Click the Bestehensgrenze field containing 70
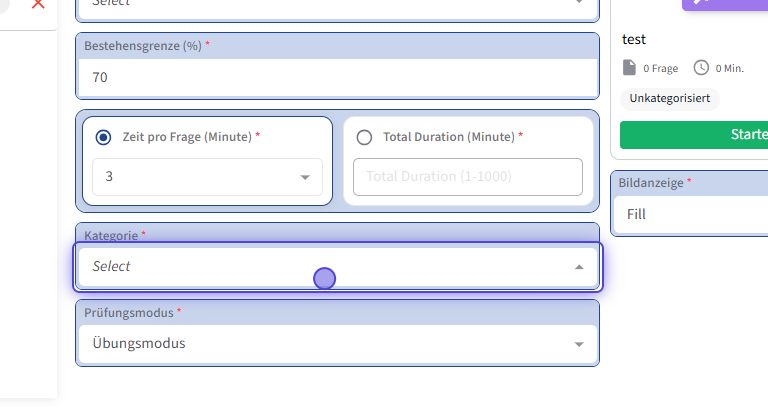Viewport: 768px width, 413px height. click(x=337, y=77)
